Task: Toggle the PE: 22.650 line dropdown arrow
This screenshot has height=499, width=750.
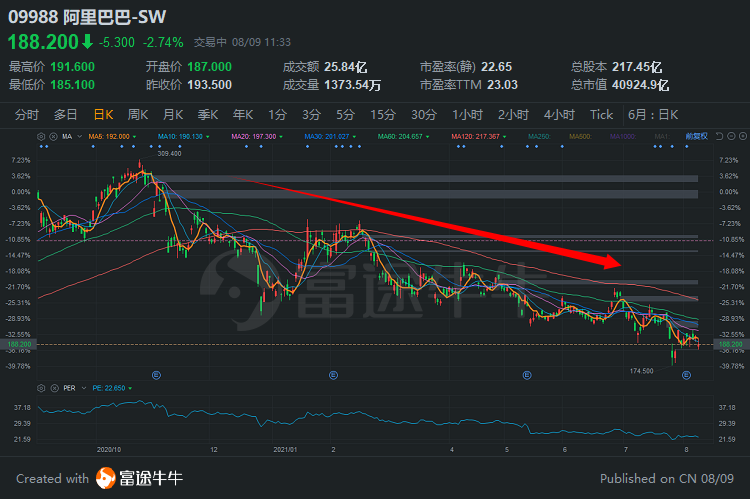Action: coord(130,388)
